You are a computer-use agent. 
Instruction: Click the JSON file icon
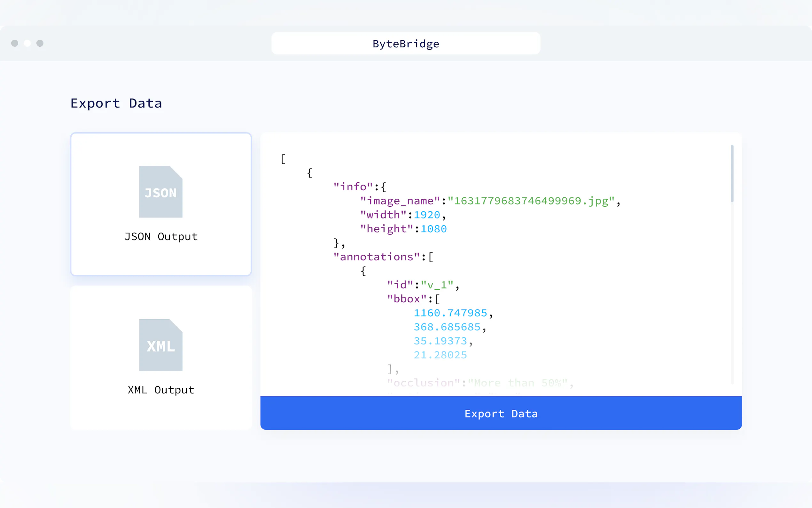point(161,192)
